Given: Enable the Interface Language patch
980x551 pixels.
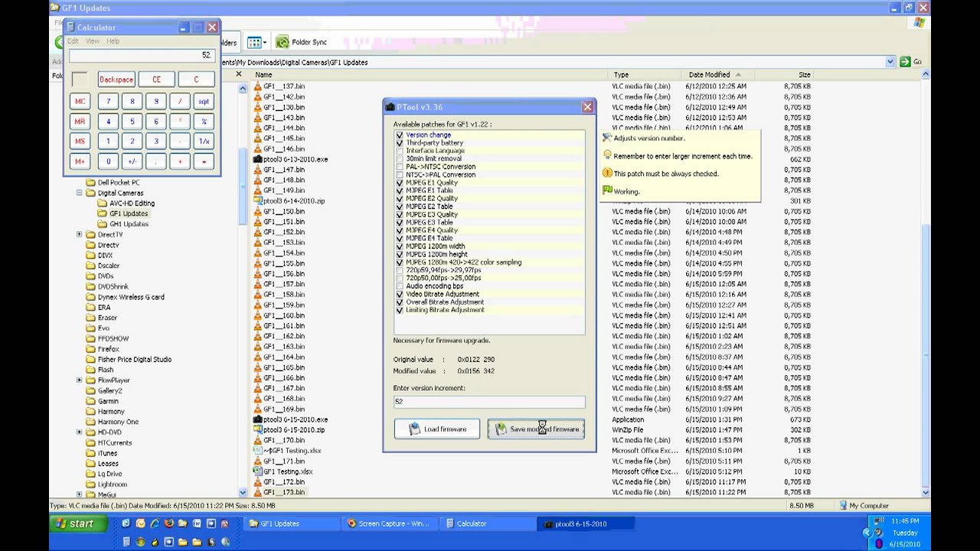Looking at the screenshot, I should [400, 151].
